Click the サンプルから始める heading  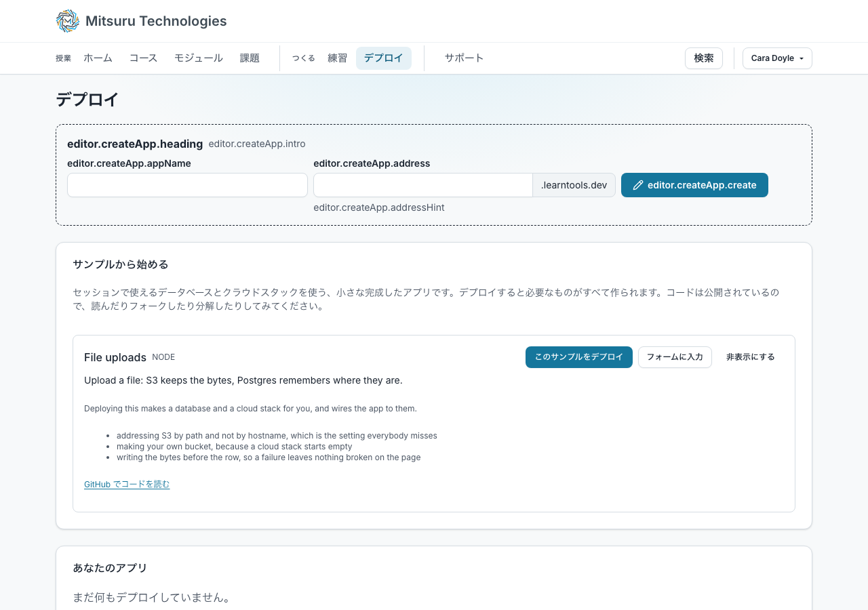pos(121,264)
